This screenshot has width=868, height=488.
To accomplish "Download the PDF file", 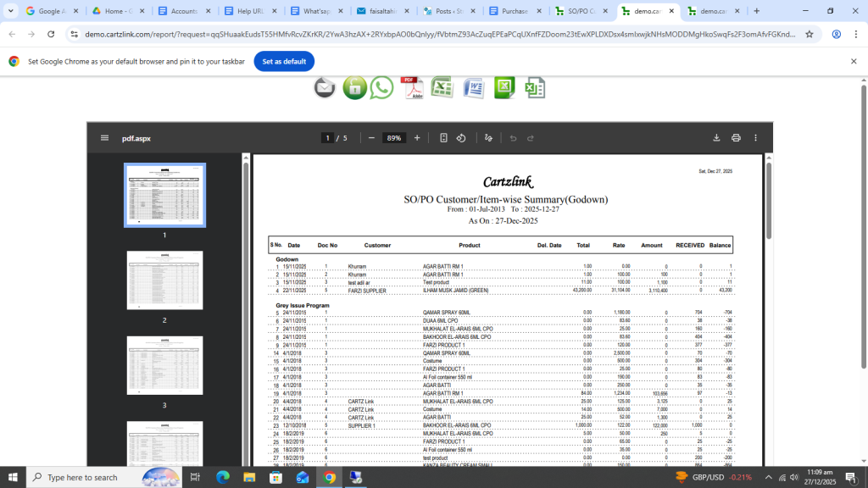I will point(716,138).
